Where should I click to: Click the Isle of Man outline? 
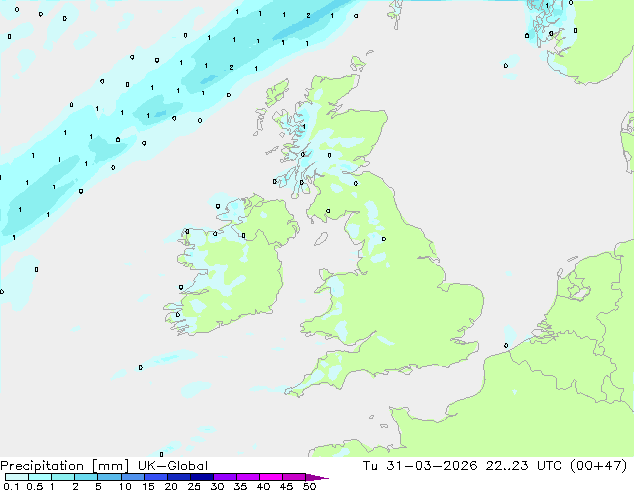321,239
